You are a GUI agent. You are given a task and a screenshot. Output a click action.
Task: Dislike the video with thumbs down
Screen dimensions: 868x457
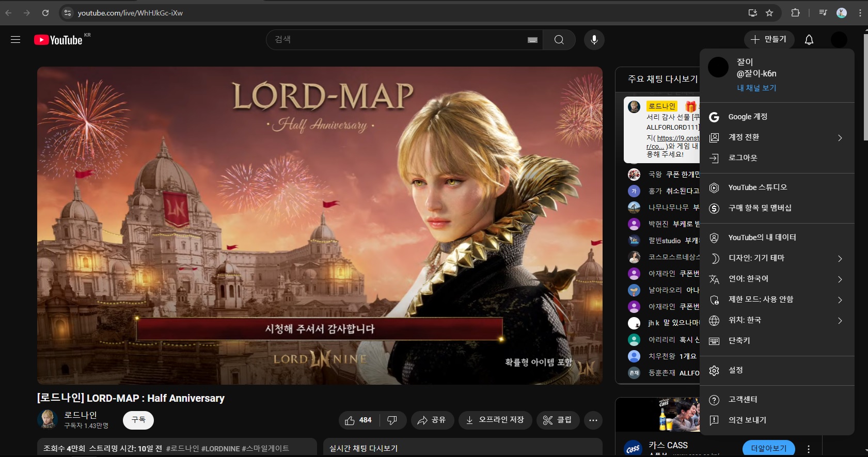[x=392, y=420]
